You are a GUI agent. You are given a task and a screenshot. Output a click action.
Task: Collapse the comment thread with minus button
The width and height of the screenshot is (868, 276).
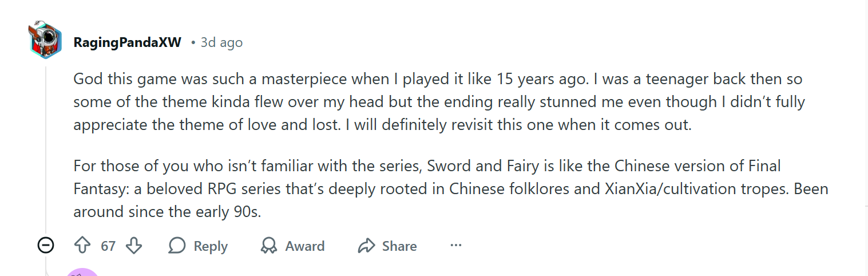click(x=46, y=246)
